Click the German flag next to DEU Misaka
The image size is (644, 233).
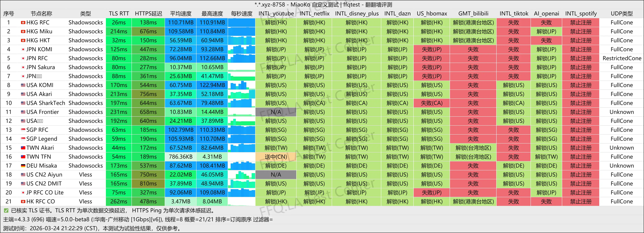coord(23,166)
